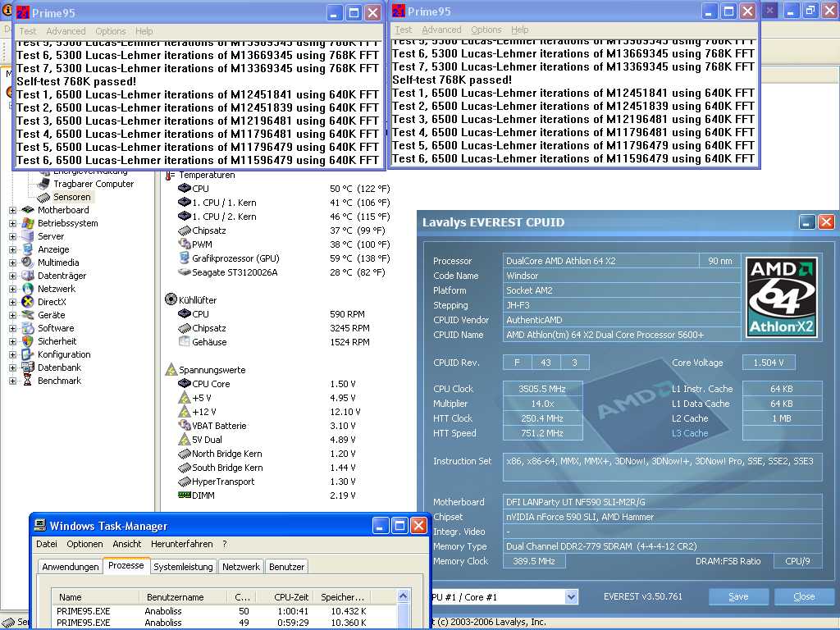Click the Core Voltage 1.504 V field
Screen dimensions: 840x630
click(768, 363)
